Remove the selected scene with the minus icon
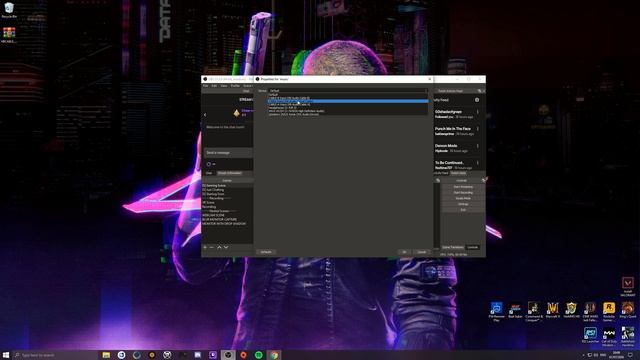640x360 pixels. 211,247
